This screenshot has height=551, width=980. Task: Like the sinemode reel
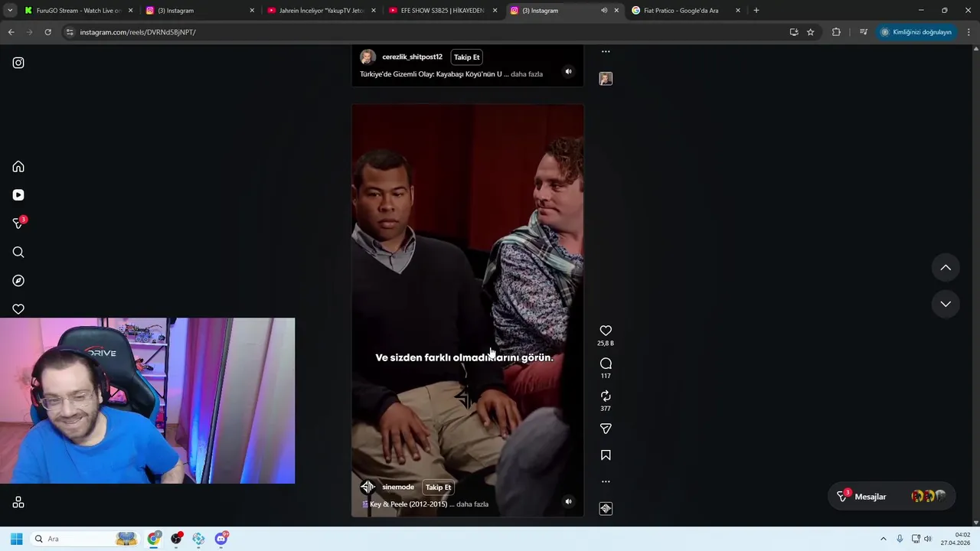pos(606,331)
